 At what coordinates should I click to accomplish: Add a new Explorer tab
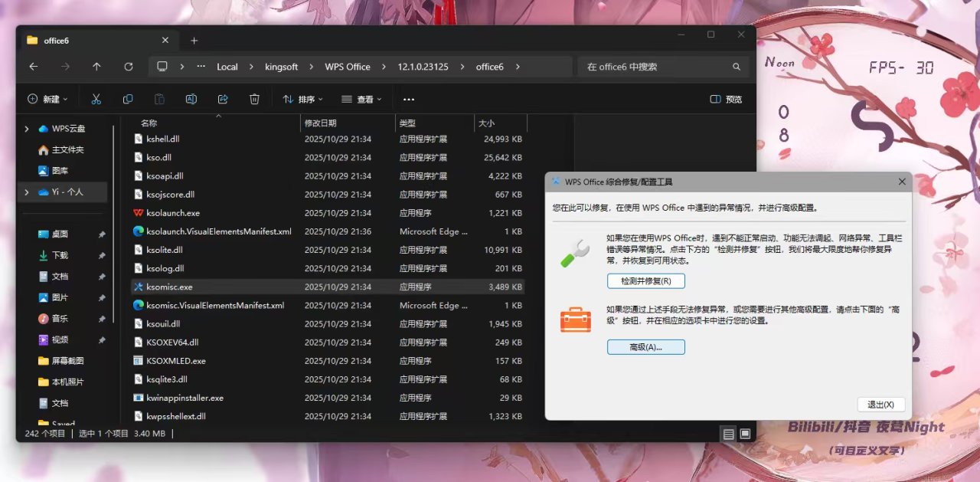[194, 41]
